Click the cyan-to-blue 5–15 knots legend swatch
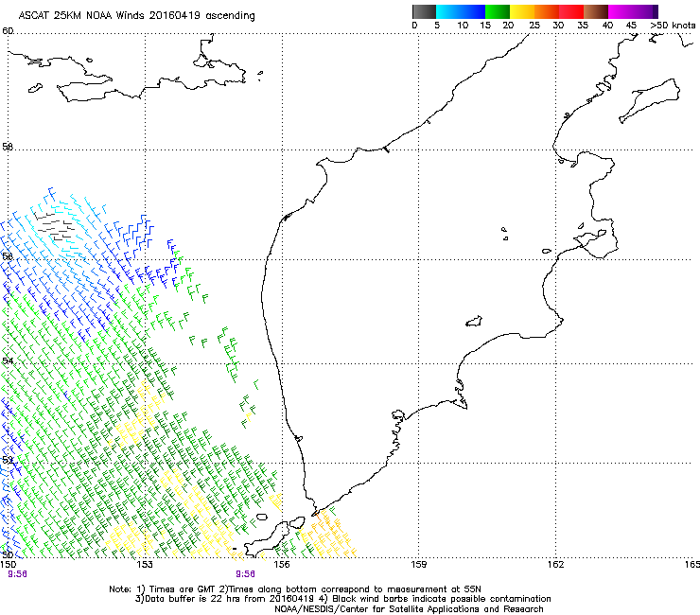 coord(461,11)
